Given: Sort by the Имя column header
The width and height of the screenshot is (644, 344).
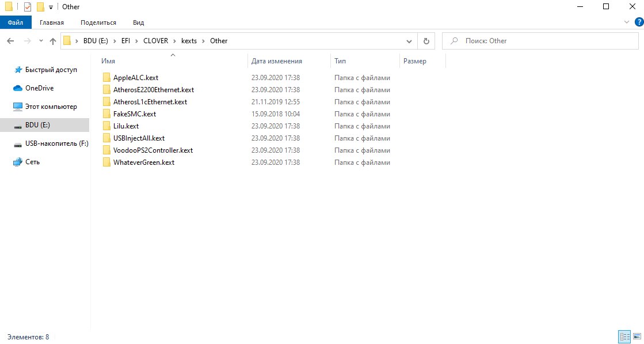Looking at the screenshot, I should click(x=108, y=61).
